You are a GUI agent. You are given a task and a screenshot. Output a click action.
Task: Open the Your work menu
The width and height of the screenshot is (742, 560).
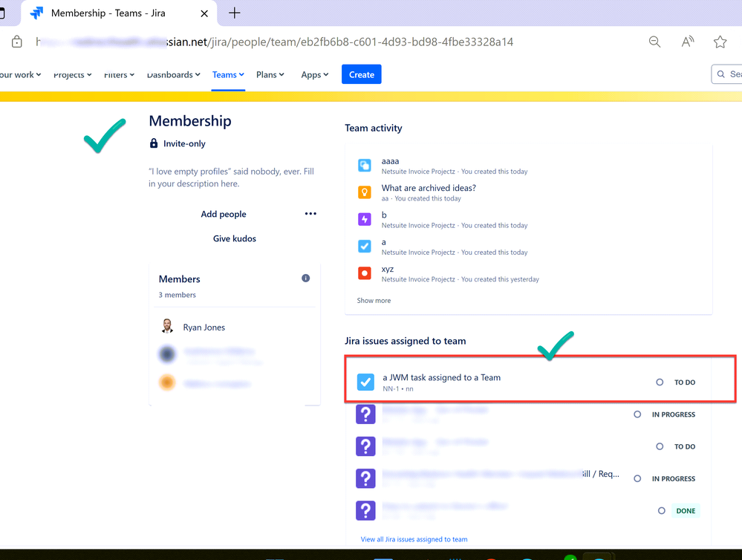coord(20,75)
